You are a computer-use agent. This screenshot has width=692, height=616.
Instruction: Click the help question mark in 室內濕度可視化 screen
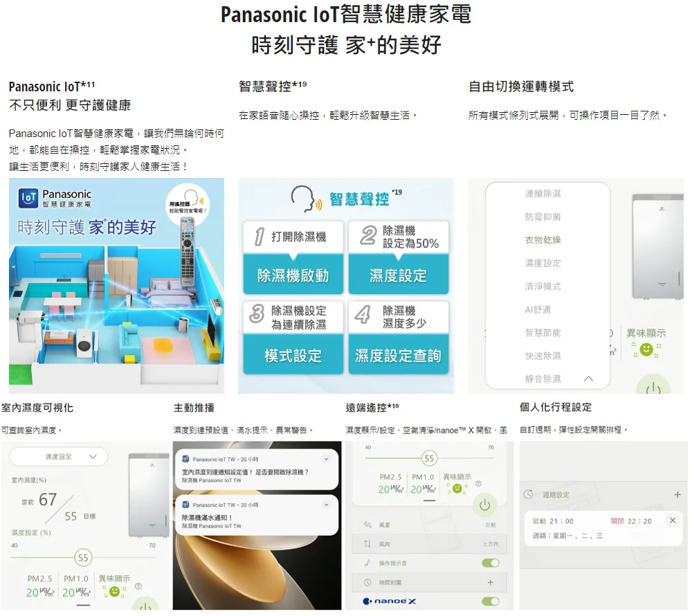click(138, 586)
